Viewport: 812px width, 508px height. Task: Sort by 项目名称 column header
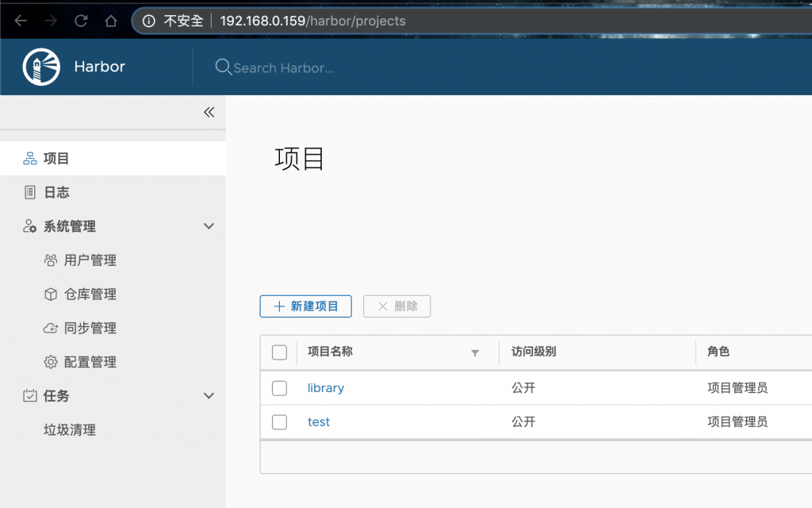pyautogui.click(x=330, y=352)
